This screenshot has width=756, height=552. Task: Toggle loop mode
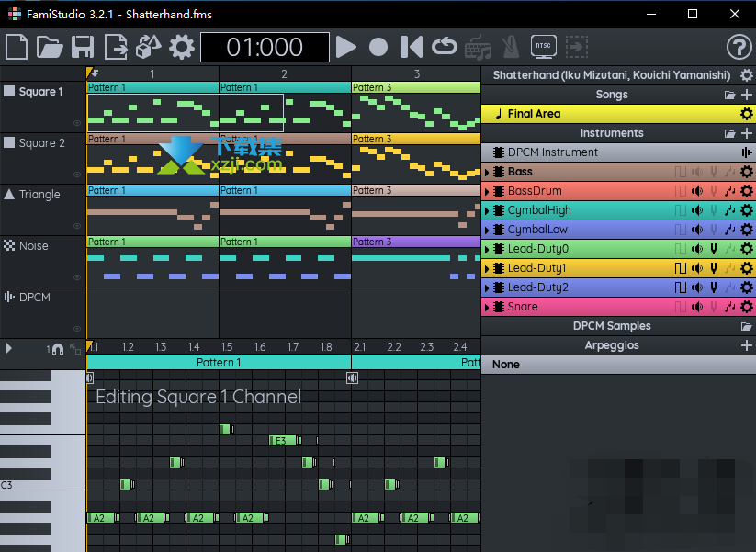click(445, 47)
